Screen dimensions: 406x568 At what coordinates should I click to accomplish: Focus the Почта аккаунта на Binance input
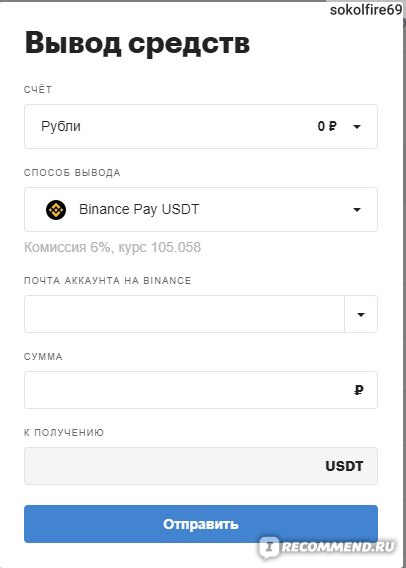point(184,314)
